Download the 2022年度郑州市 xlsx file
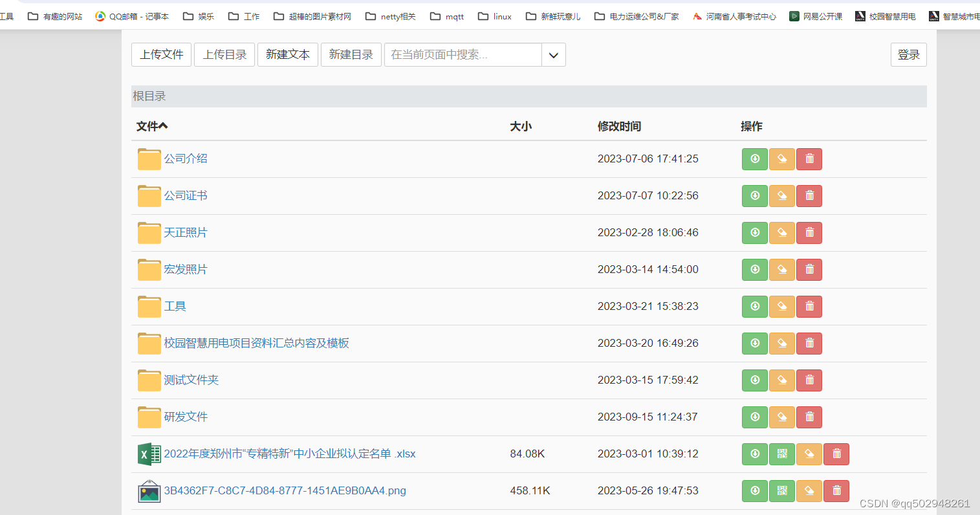 [754, 454]
